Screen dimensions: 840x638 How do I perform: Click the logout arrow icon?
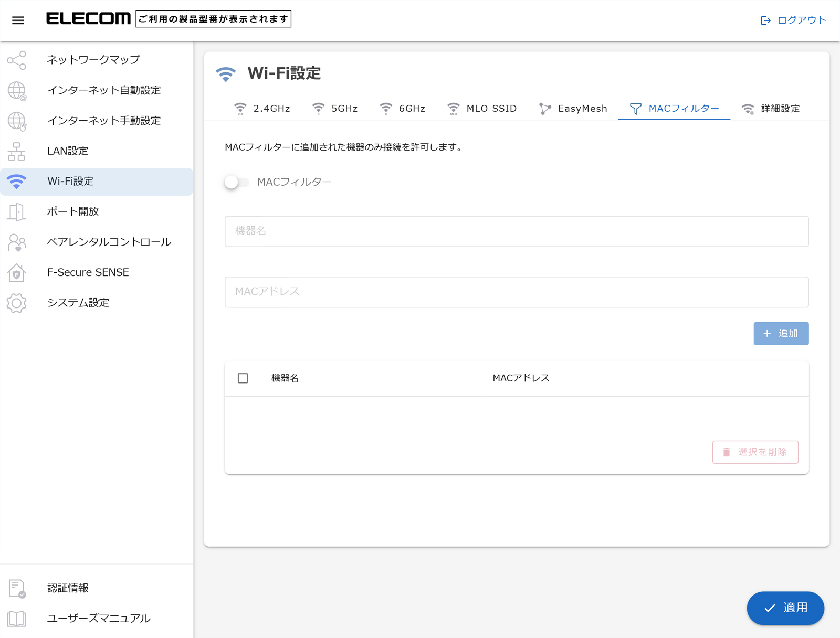[x=765, y=20]
